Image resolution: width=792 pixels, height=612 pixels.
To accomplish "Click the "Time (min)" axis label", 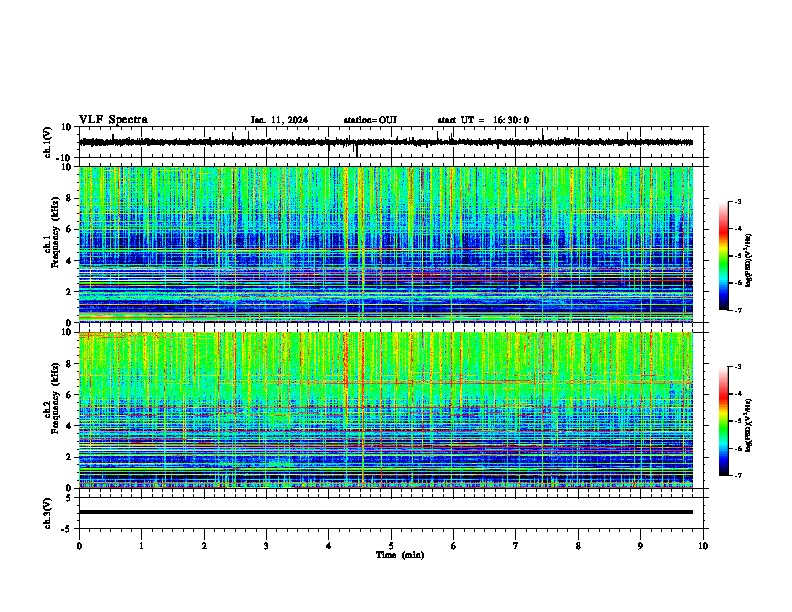I will coord(400,555).
